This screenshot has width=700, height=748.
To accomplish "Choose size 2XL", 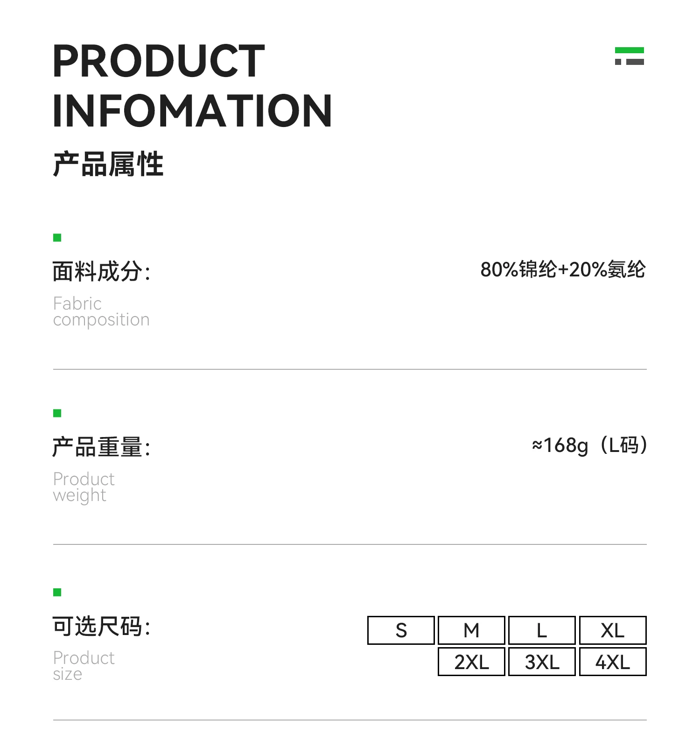I will 471,662.
